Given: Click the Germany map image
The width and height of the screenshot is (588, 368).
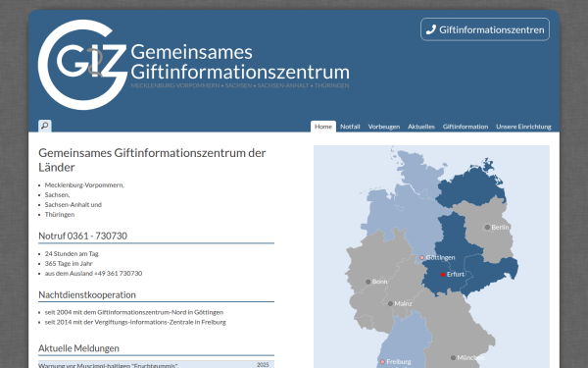Looking at the screenshot, I should point(431,256).
